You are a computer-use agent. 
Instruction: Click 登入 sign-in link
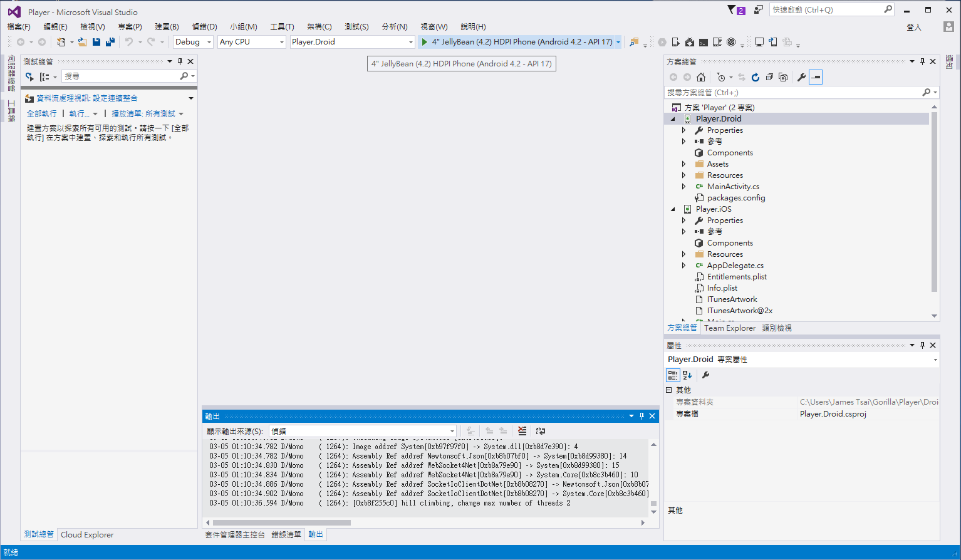[x=914, y=27]
